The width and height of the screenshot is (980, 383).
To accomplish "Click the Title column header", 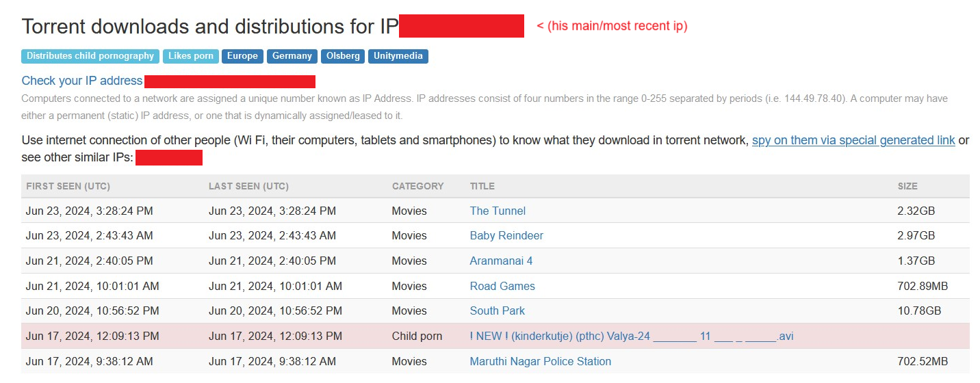I will [x=482, y=186].
